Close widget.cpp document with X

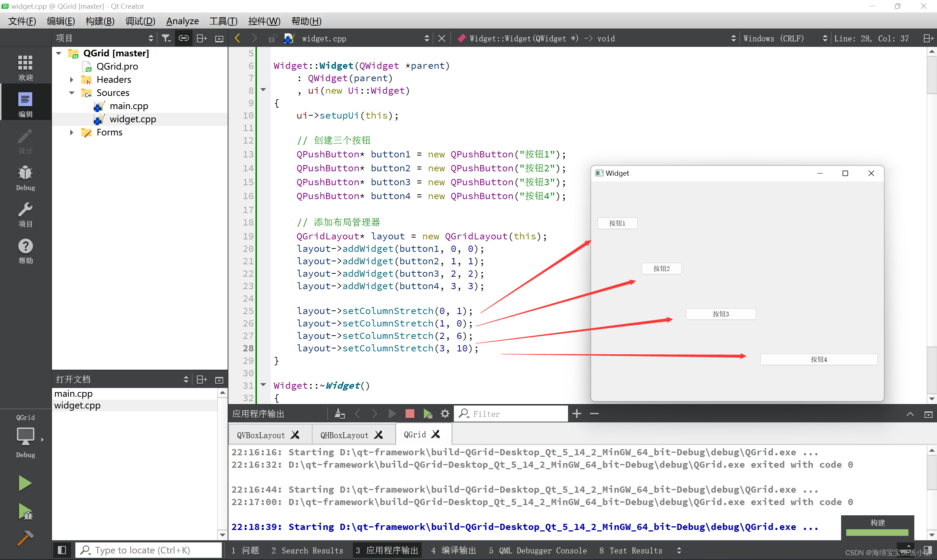point(441,38)
